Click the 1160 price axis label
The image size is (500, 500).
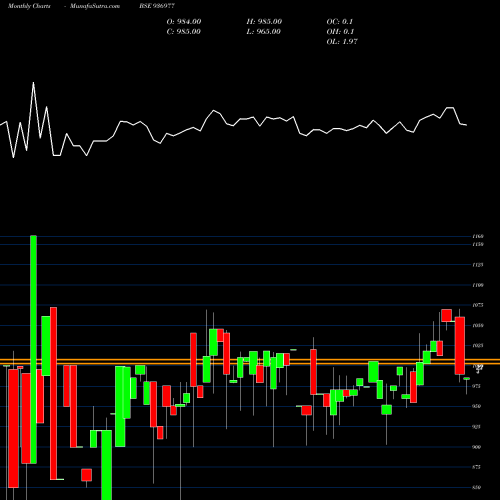click(478, 236)
